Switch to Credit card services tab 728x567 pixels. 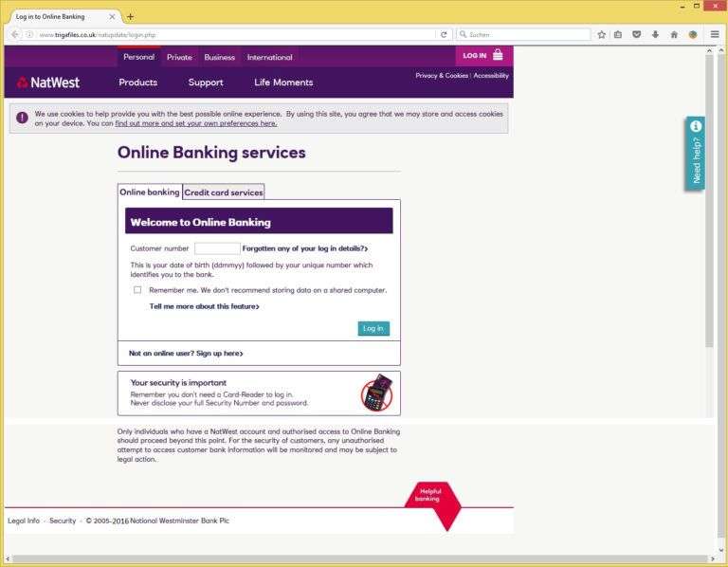pyautogui.click(x=224, y=192)
